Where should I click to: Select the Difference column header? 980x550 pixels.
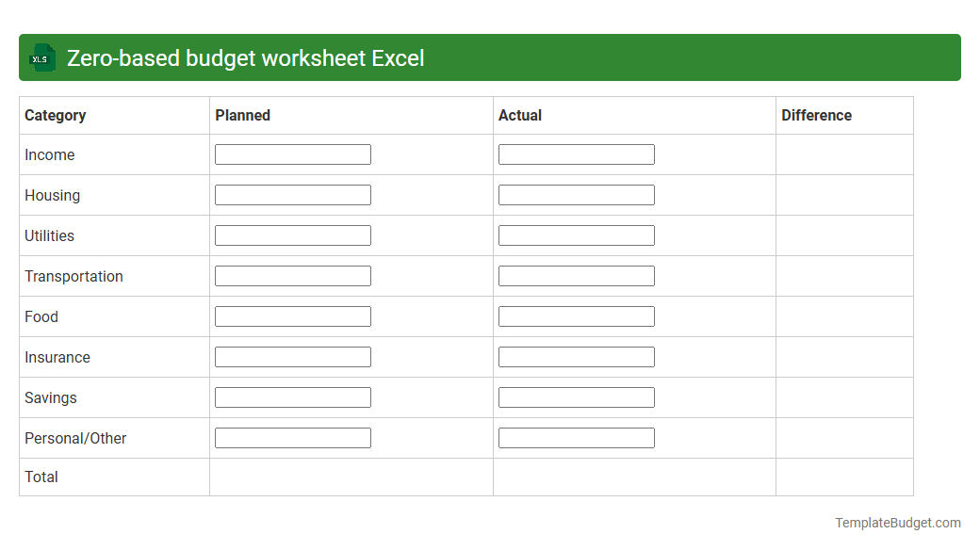pos(816,115)
